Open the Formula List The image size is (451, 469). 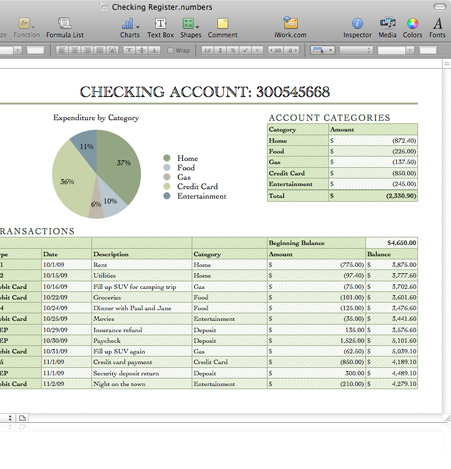[x=65, y=27]
